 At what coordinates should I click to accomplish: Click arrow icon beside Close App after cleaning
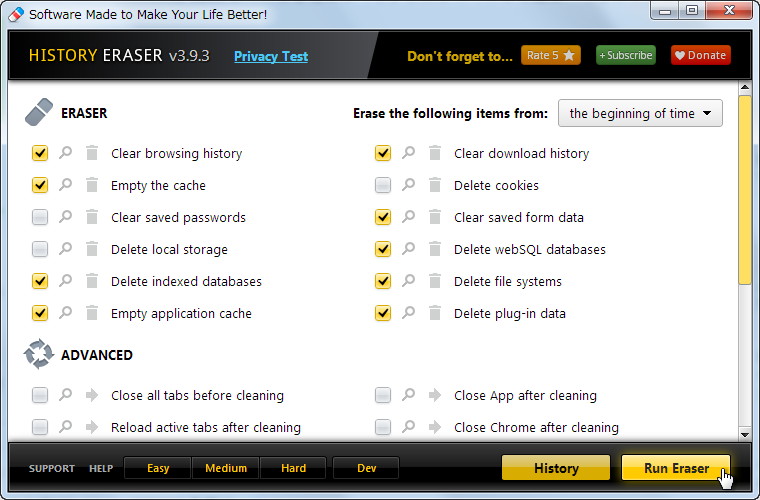pyautogui.click(x=435, y=395)
